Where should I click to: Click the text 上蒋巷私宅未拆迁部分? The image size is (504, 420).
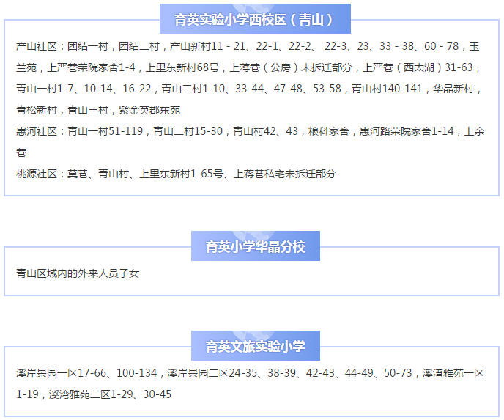pos(285,174)
